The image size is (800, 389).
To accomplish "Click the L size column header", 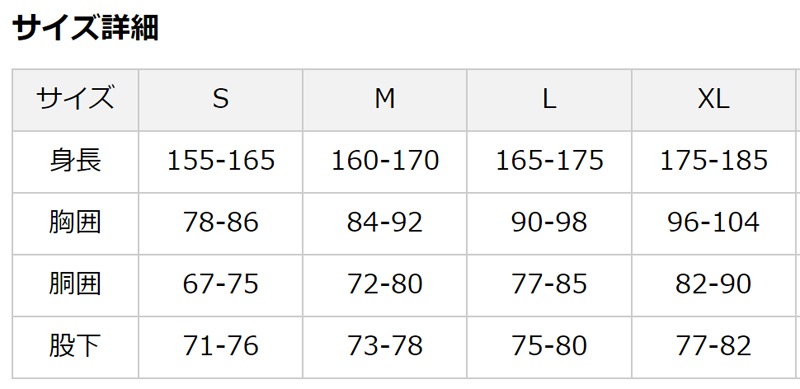I will pyautogui.click(x=549, y=100).
